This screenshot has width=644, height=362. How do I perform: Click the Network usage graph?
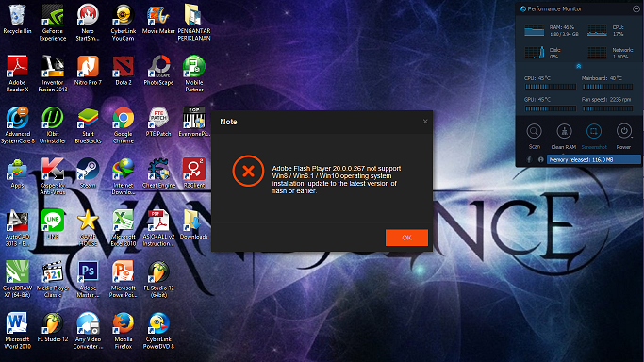click(x=597, y=53)
